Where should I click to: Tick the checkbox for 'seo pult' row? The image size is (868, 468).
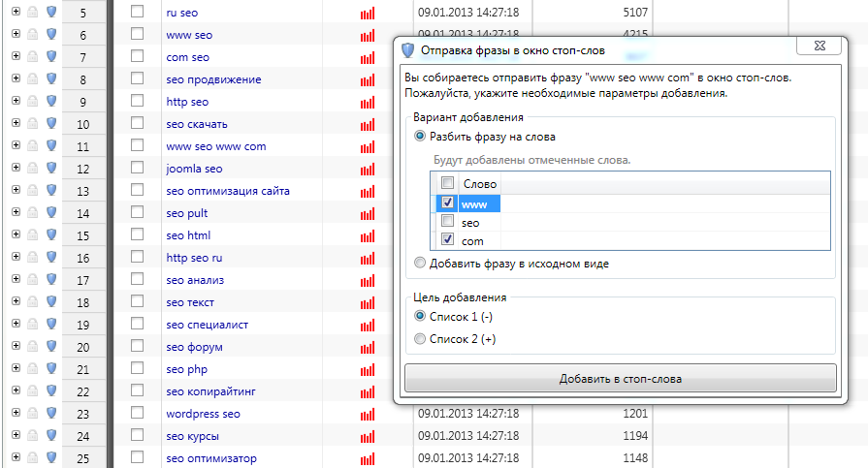[x=137, y=213]
